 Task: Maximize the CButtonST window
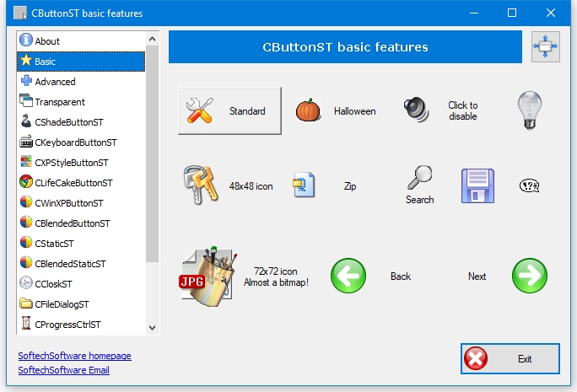click(x=512, y=13)
